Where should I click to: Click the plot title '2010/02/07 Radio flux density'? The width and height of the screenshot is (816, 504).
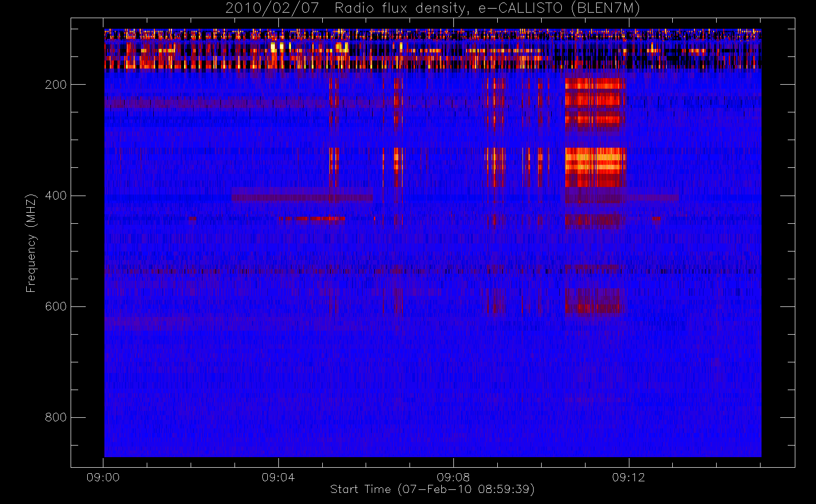click(432, 9)
